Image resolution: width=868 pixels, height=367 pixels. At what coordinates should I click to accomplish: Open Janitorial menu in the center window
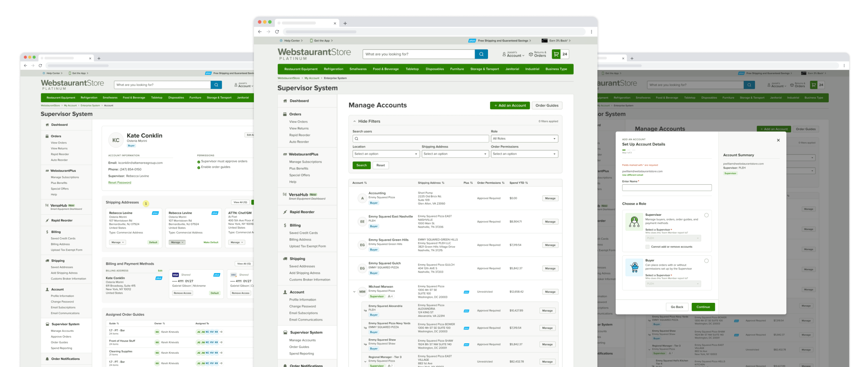point(512,69)
